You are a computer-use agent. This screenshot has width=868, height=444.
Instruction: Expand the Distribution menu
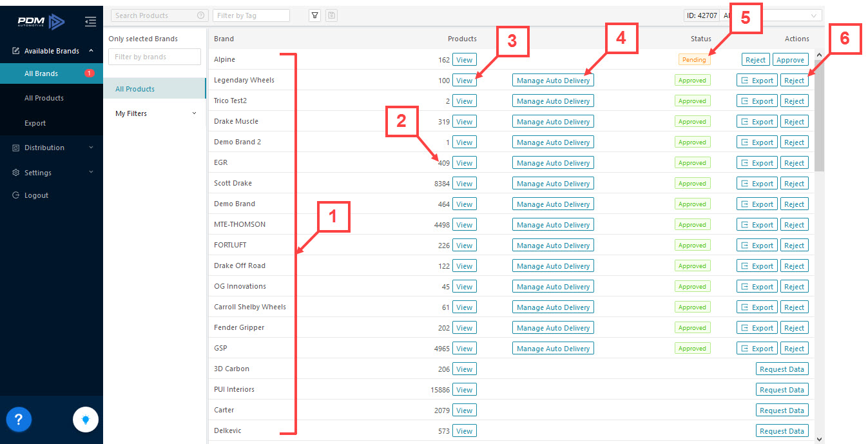pyautogui.click(x=52, y=148)
